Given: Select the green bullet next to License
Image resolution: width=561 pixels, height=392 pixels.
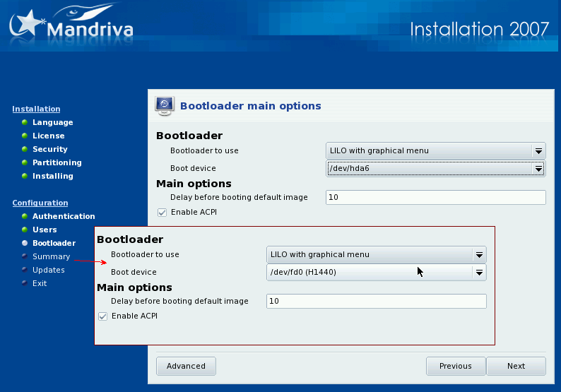Looking at the screenshot, I should 25,136.
